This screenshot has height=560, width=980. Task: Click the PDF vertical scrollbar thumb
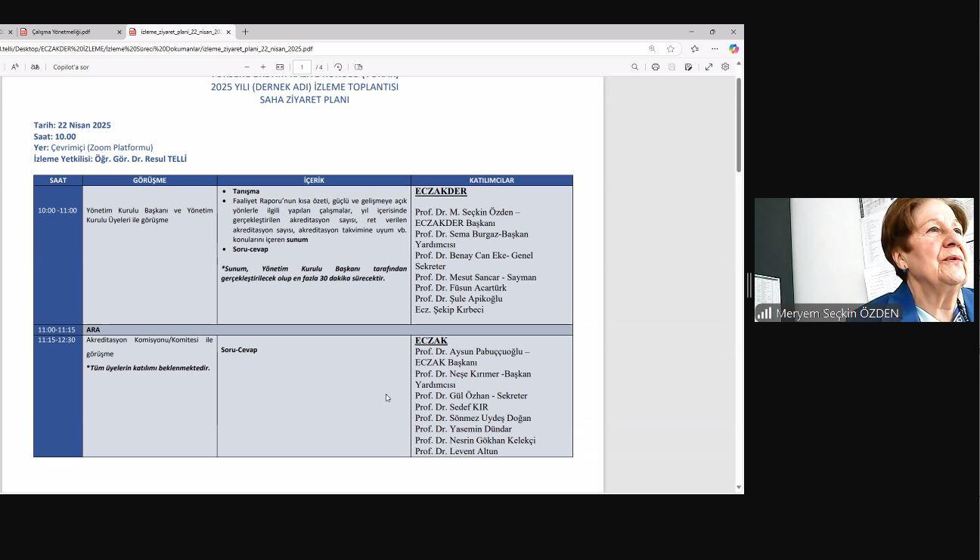739,125
